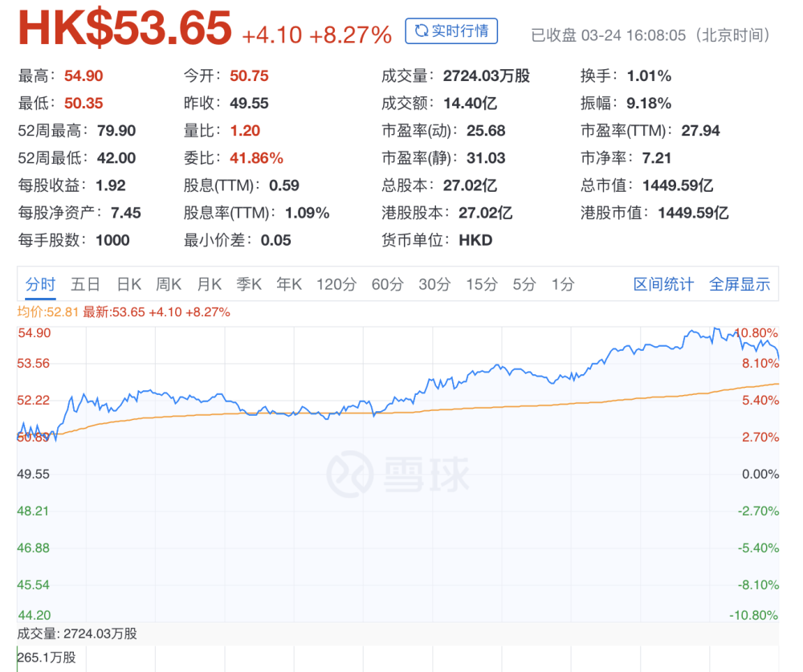
Task: Select the 60分 interval tab
Action: coord(387,284)
